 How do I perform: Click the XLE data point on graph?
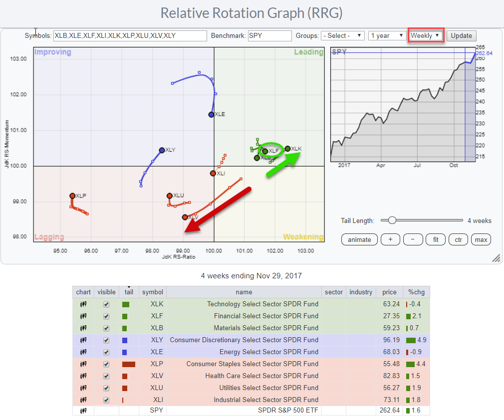(212, 114)
